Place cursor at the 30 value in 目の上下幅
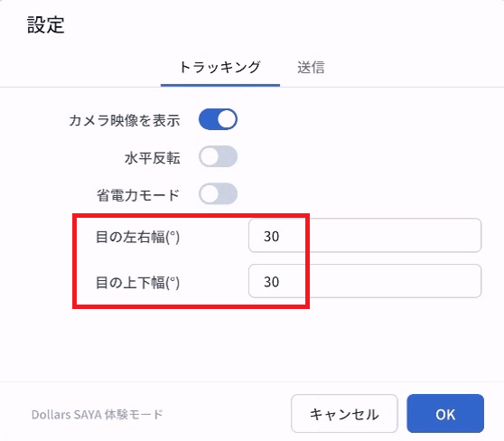The image size is (504, 441). pos(272,282)
